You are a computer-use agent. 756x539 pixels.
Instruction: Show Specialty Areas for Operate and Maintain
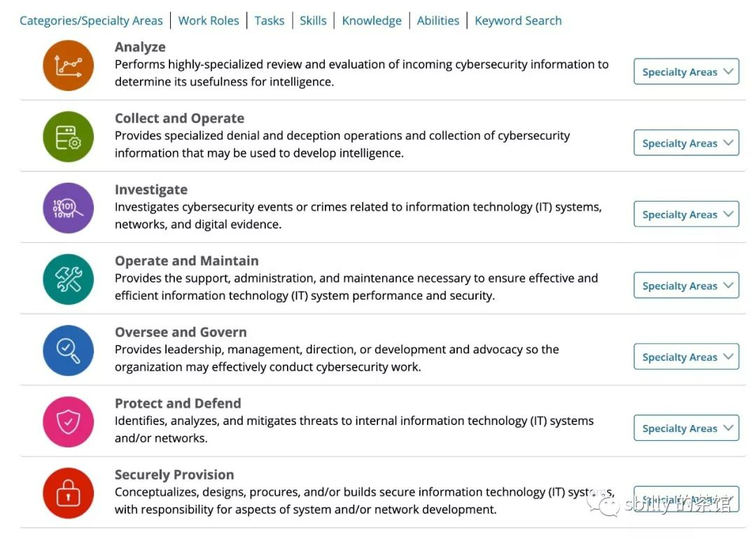686,286
